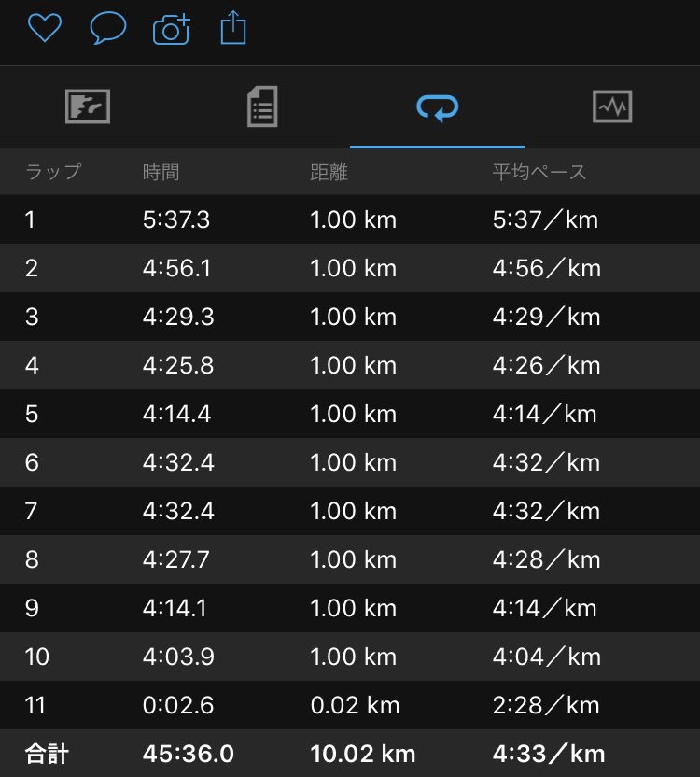Tap lap 5 pace 4:14/km
The width and height of the screenshot is (700, 777).
[x=544, y=414]
